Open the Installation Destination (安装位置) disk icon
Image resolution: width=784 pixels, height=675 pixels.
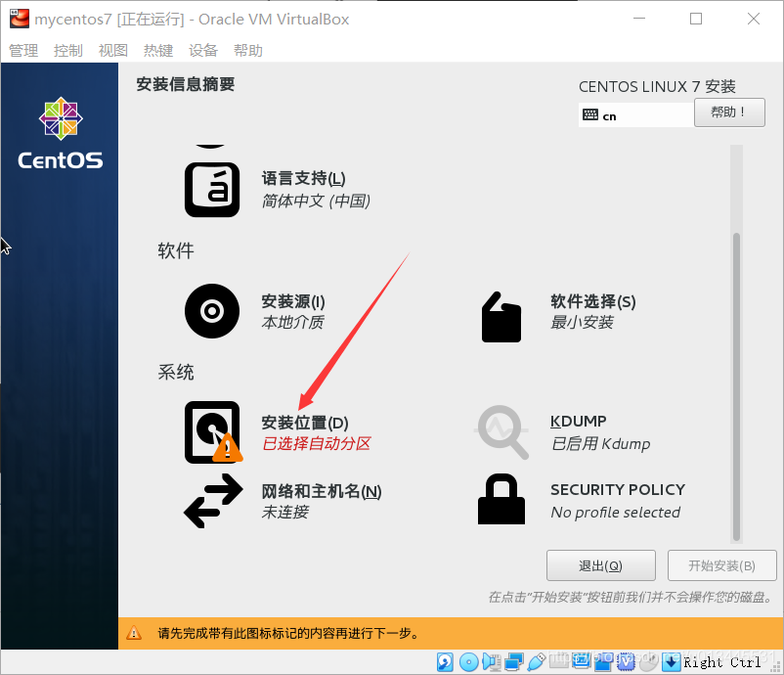coord(213,432)
